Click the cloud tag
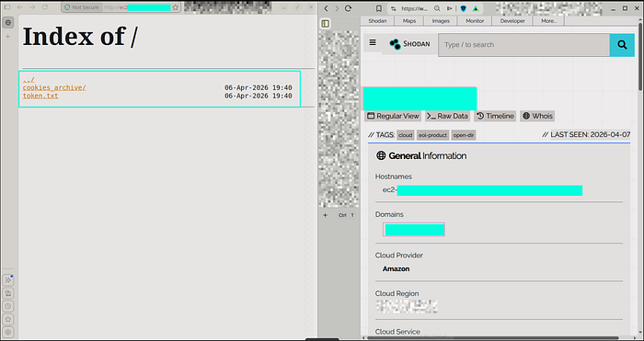644x341 pixels. (406, 135)
